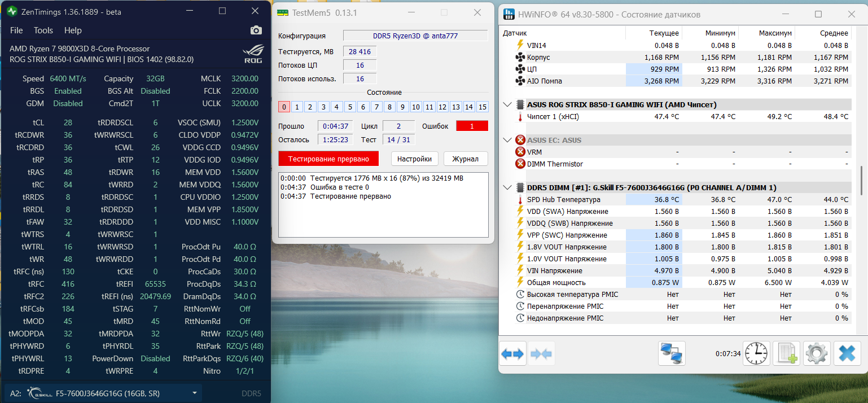Image resolution: width=868 pixels, height=403 pixels.
Task: Click the ROG logo in ZenTimings
Action: [253, 54]
